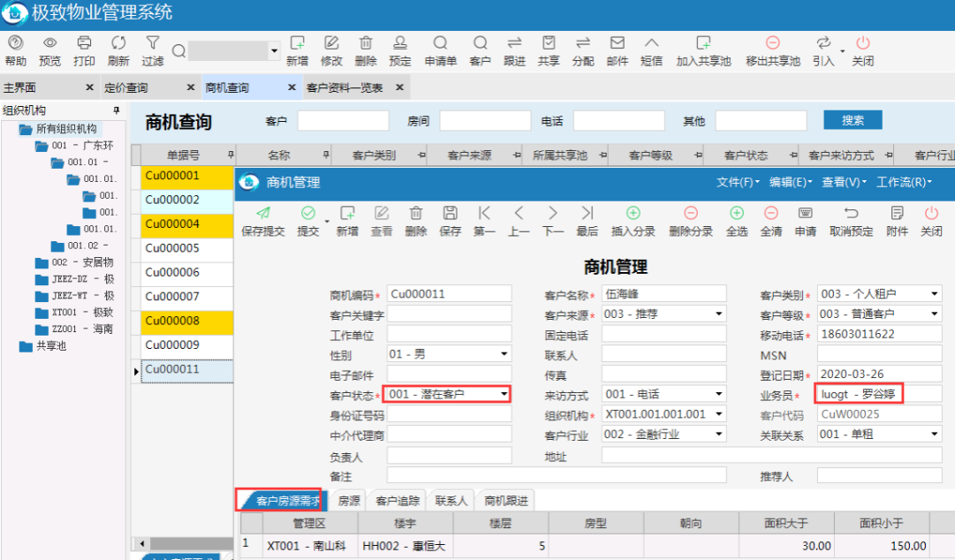Click the 预览 preview eye icon
This screenshot has width=955, height=560.
tap(49, 42)
